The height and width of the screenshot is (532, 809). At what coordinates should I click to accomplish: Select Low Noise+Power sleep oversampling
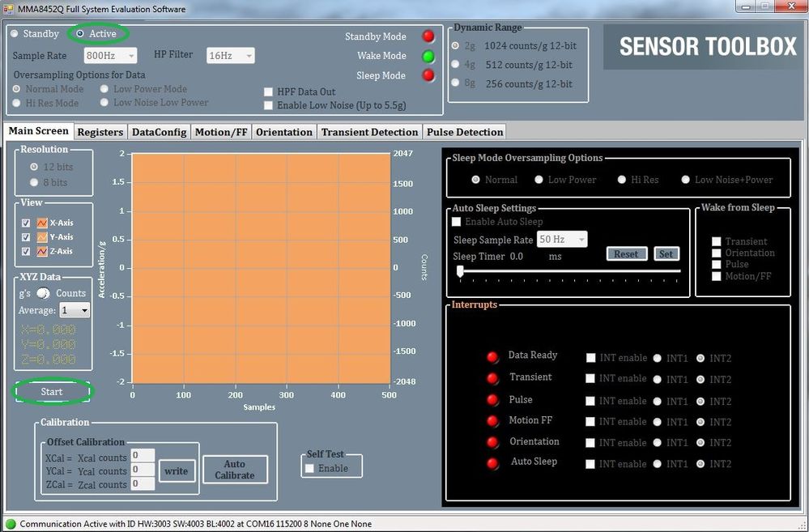(685, 180)
